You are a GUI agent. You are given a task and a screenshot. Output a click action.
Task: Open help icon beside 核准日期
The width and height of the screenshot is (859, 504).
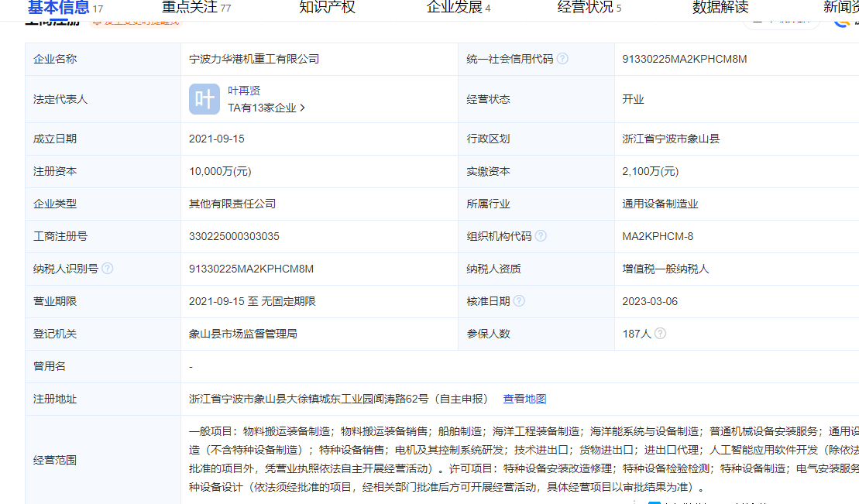[x=519, y=300]
